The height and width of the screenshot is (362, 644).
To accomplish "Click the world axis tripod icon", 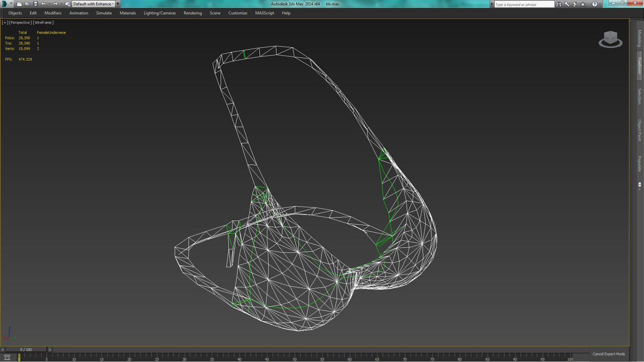I will coord(10,333).
